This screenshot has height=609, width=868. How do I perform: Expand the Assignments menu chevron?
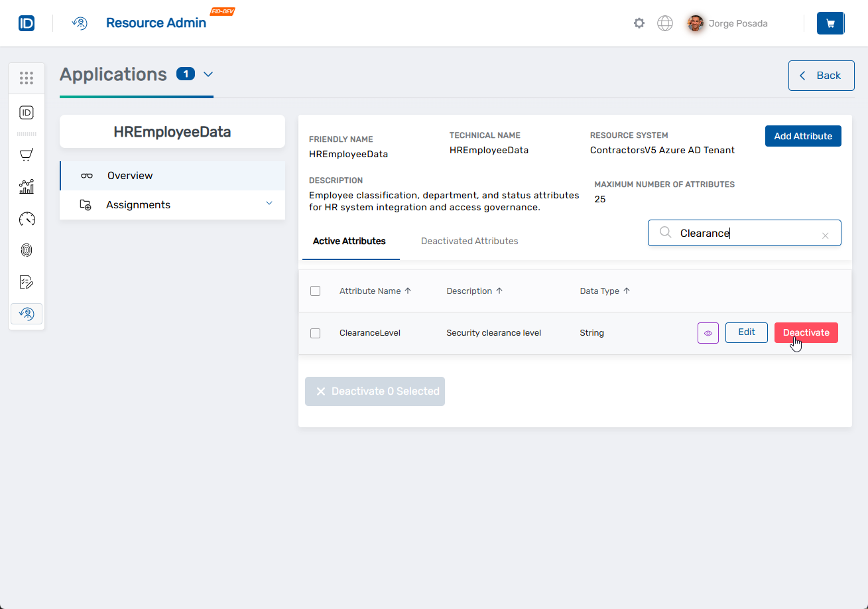(269, 204)
